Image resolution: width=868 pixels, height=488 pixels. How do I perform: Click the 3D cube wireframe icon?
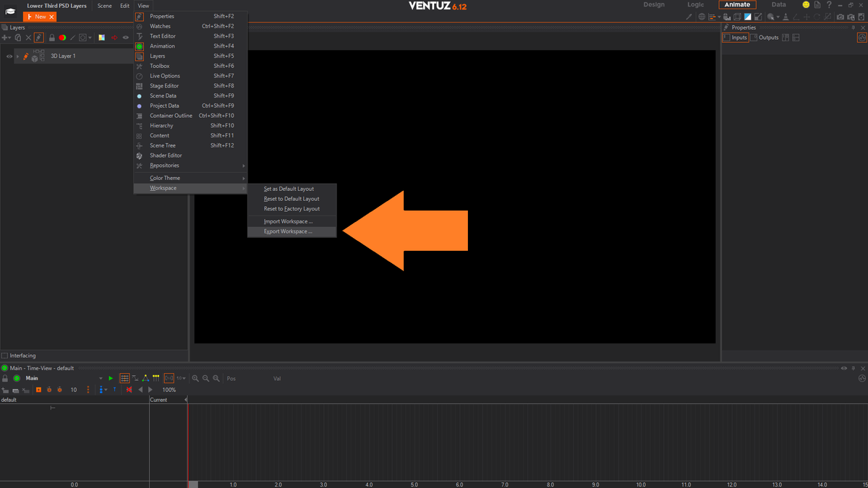click(737, 17)
